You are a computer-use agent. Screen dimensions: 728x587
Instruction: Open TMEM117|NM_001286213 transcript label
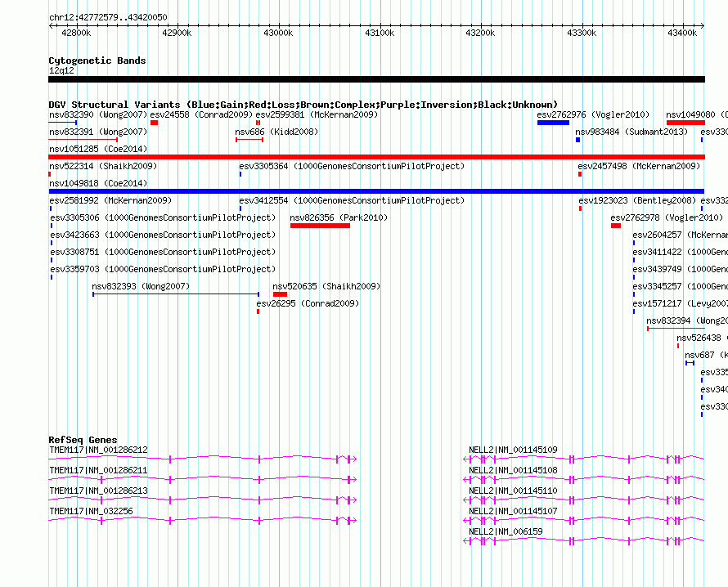tap(98, 491)
